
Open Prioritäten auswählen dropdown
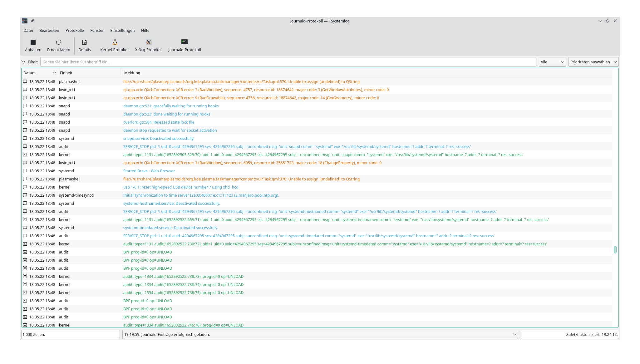[x=593, y=62]
